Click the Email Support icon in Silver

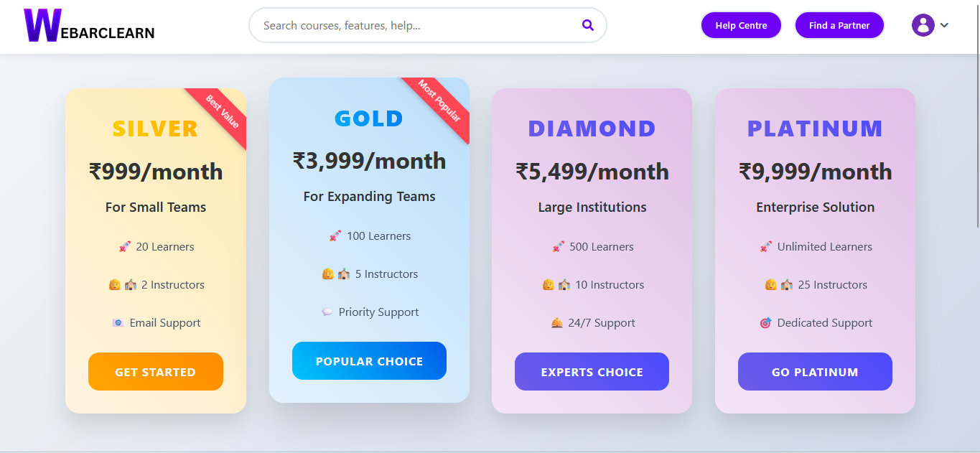[118, 323]
